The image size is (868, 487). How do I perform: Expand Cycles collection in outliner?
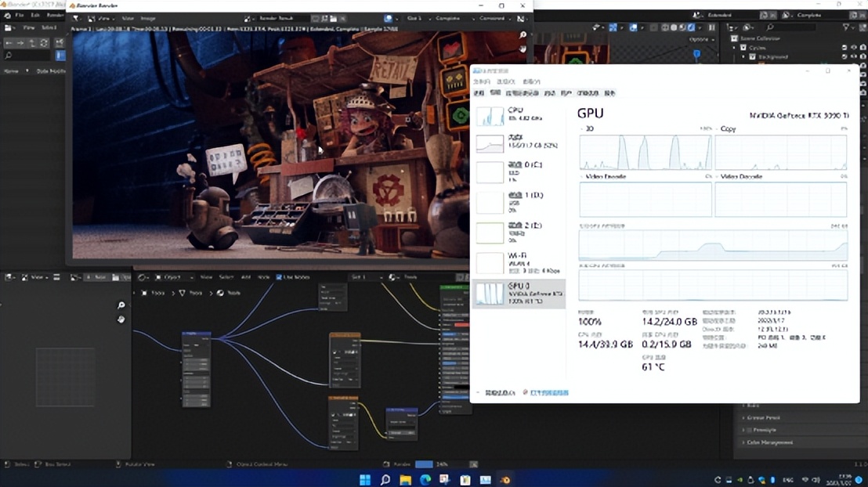pyautogui.click(x=735, y=48)
